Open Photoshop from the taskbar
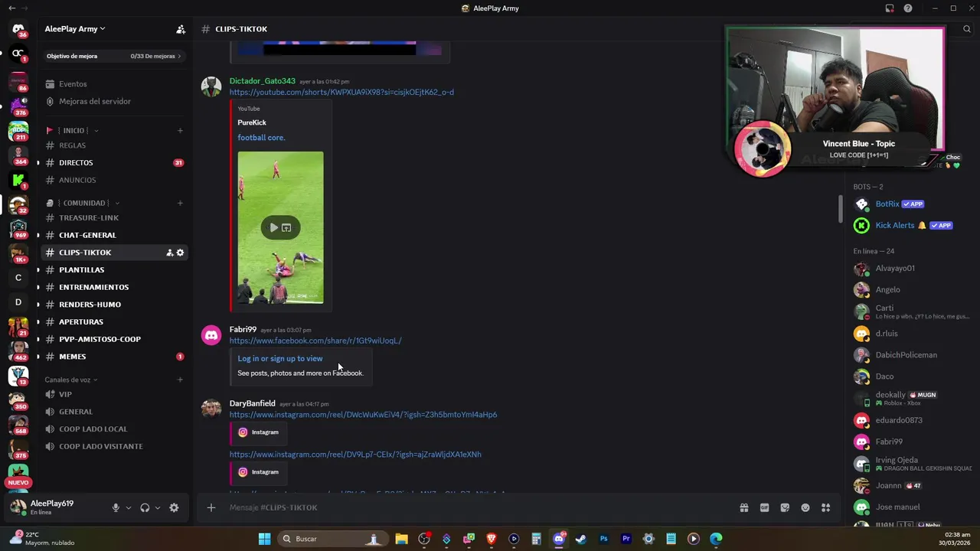Image resolution: width=980 pixels, height=551 pixels. [x=603, y=539]
